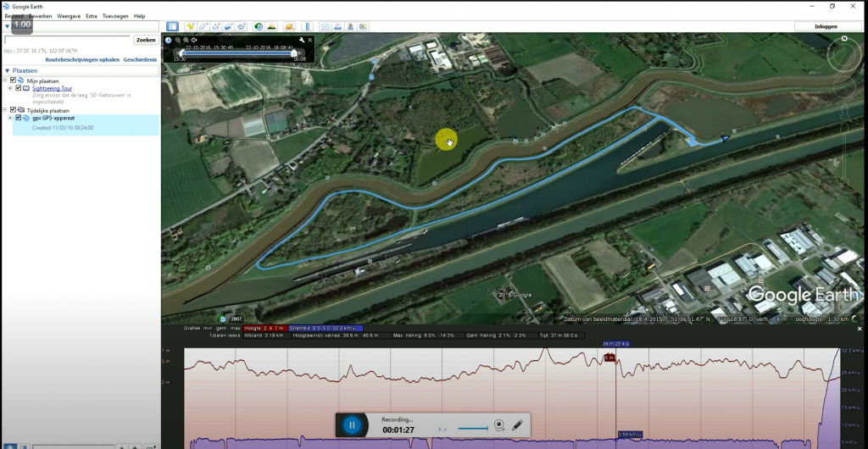Click the time animation play icon
Viewport: 868px width, 449px height.
click(194, 41)
